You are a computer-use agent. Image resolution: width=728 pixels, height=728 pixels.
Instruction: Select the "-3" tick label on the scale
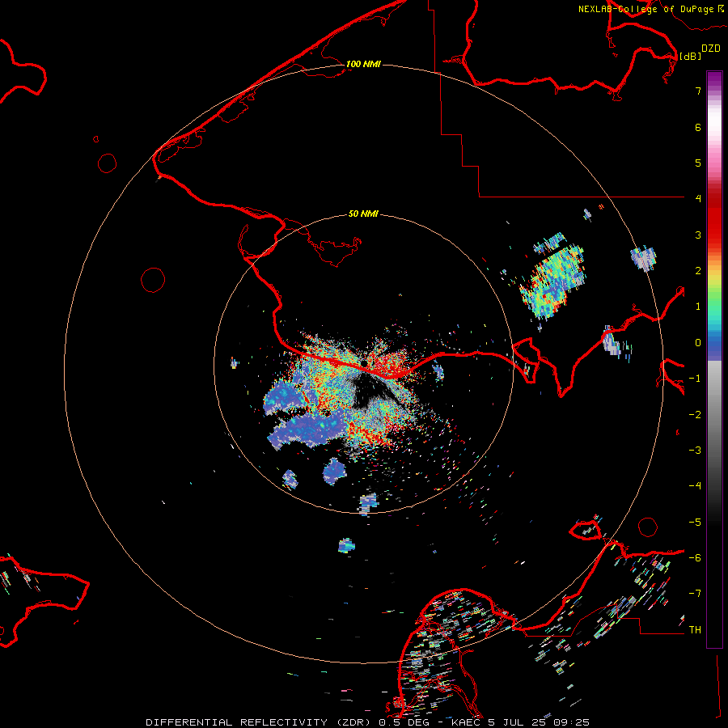[x=695, y=451]
